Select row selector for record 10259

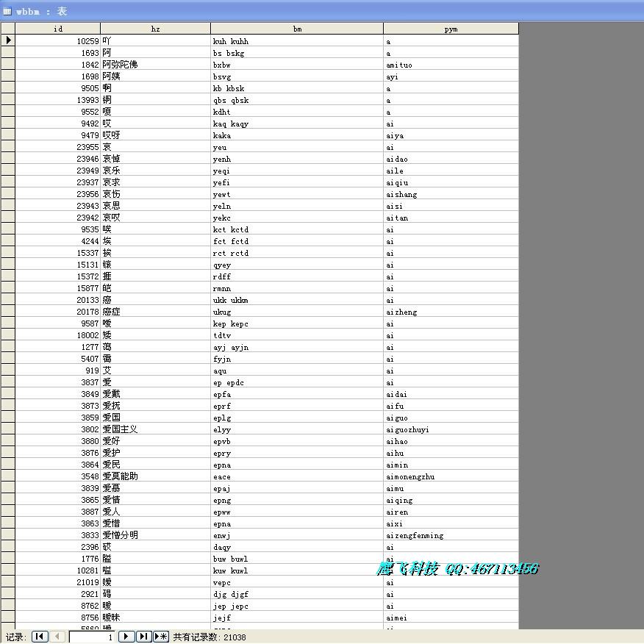(x=8, y=40)
